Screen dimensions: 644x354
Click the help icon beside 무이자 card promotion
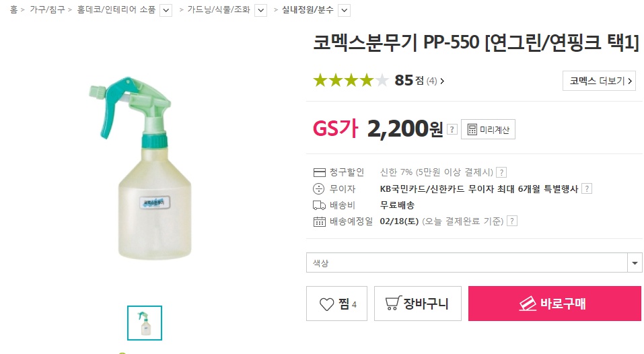tap(587, 188)
